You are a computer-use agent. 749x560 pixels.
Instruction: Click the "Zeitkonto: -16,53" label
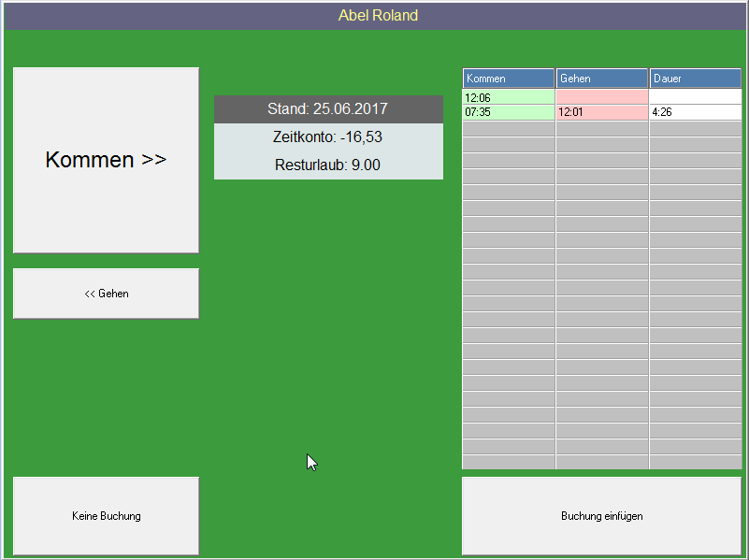328,136
